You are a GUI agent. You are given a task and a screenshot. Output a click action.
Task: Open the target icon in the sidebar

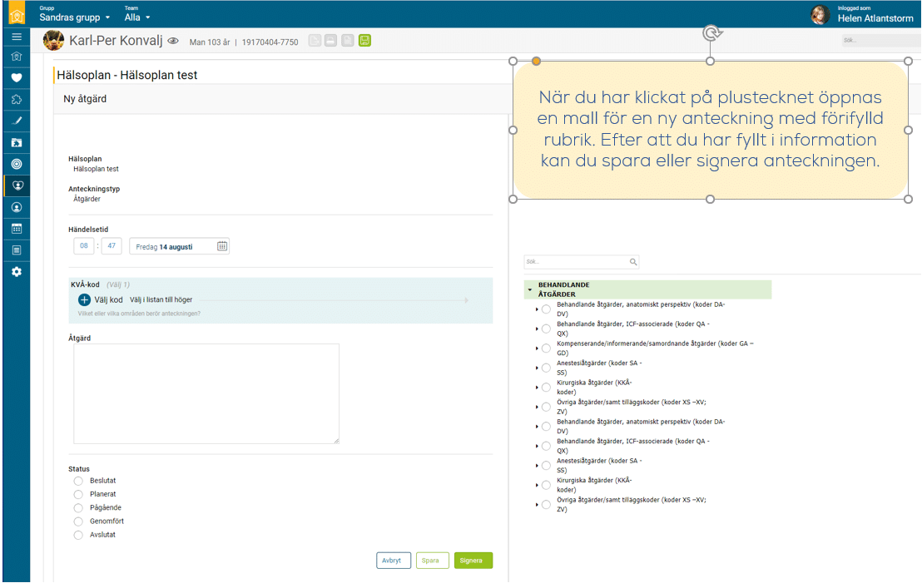click(x=16, y=164)
